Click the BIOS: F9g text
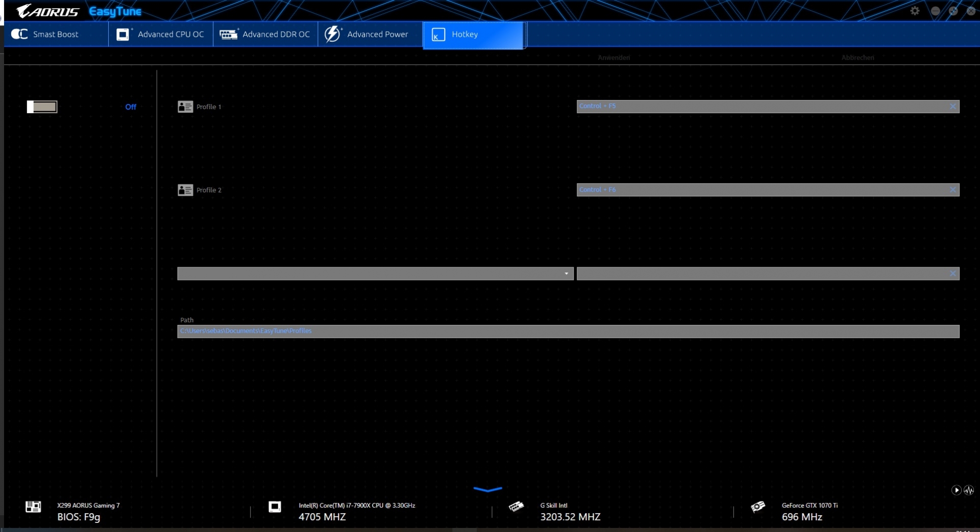 [79, 517]
